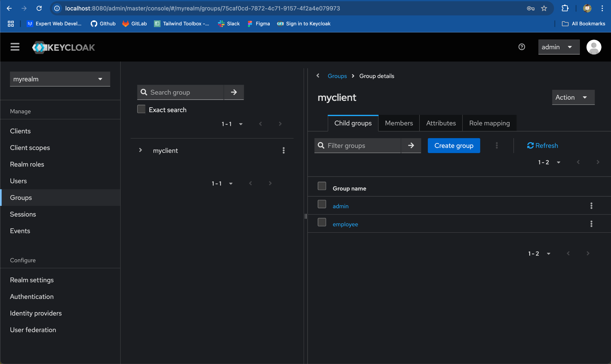Submit group search with arrow button
This screenshot has width=611, height=364.
[x=234, y=92]
